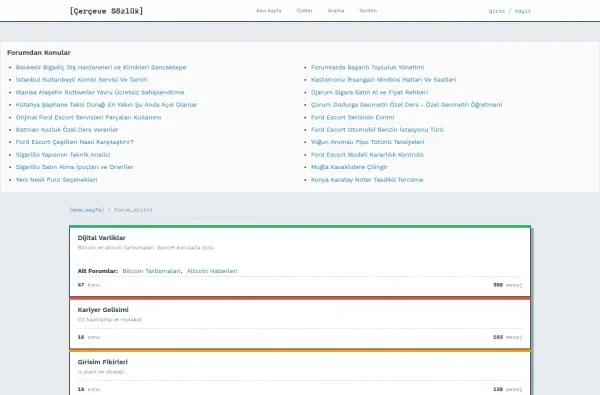This screenshot has width=600, height=395.
Task: Open Ford Escort Serisinin Evrimi topic
Action: 352,117
